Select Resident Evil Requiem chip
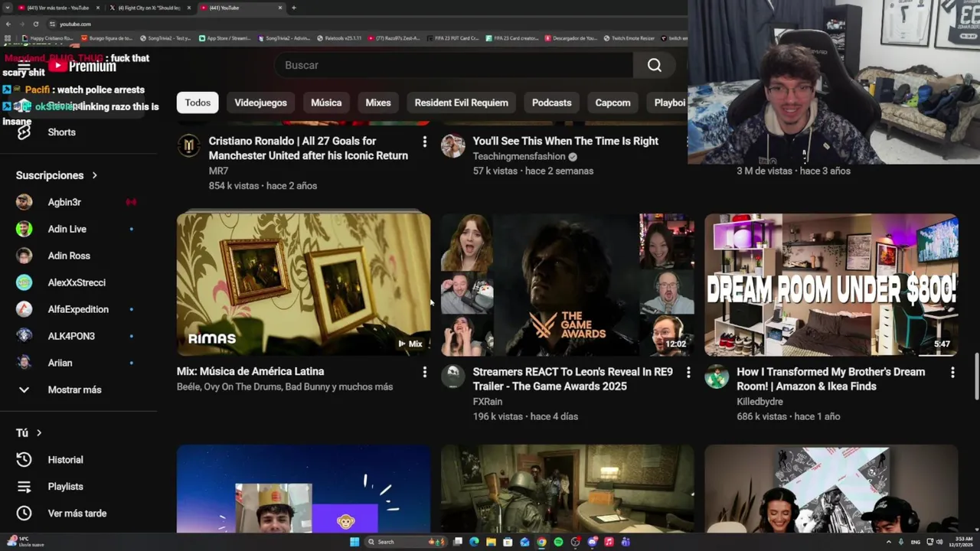980x551 pixels. pyautogui.click(x=462, y=103)
